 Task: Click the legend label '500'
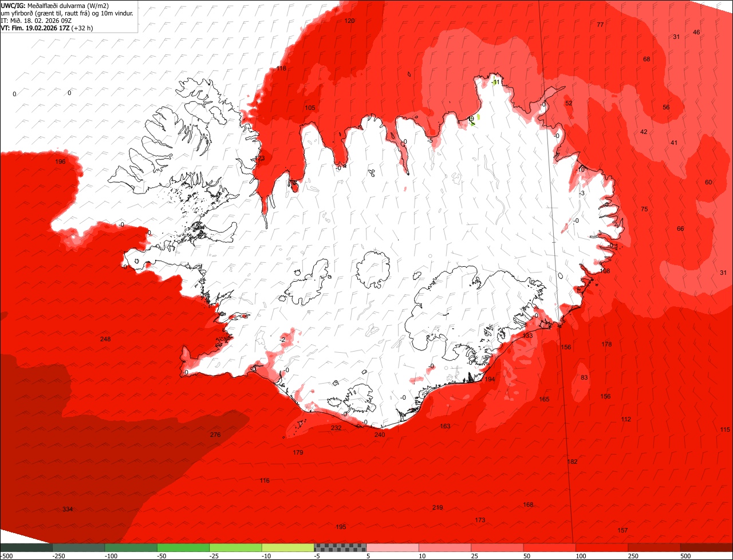coord(686,556)
